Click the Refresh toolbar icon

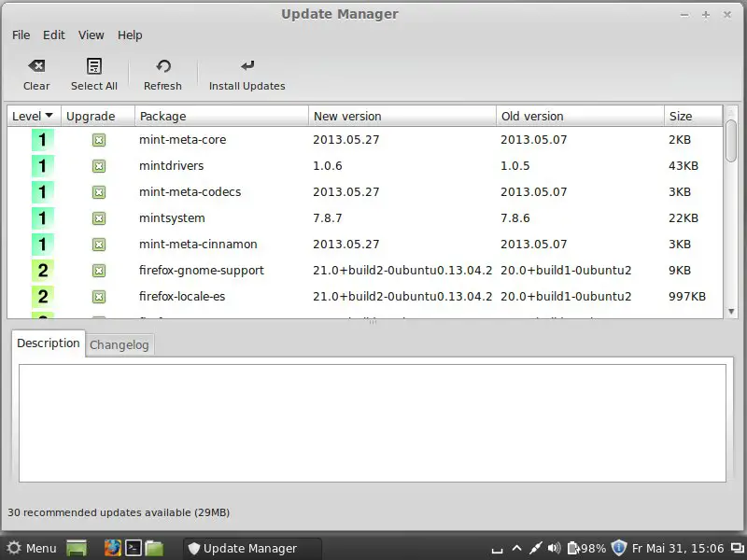coord(162,66)
